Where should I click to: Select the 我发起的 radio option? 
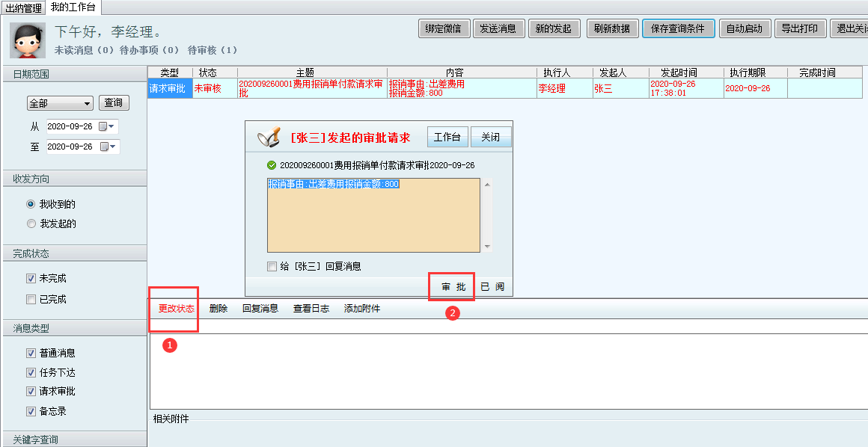click(31, 223)
